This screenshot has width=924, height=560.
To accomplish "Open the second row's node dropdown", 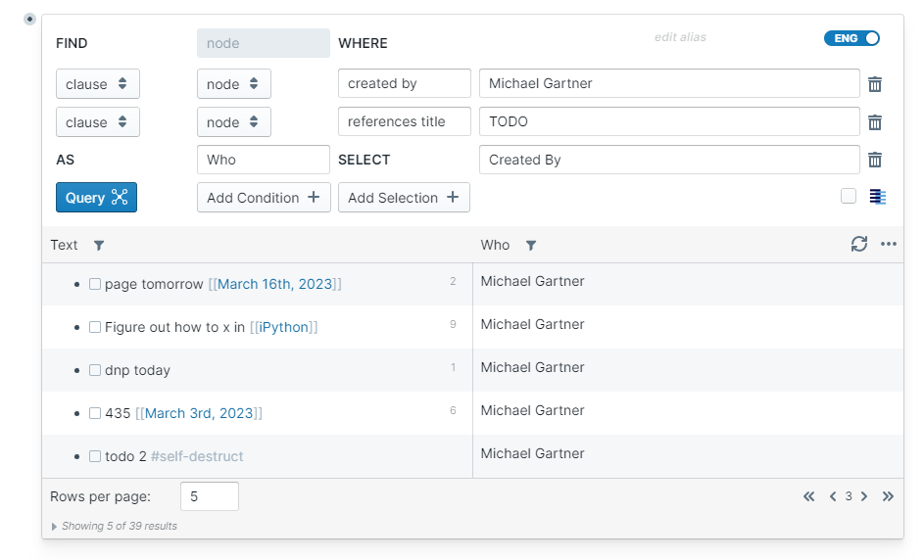I will (233, 122).
